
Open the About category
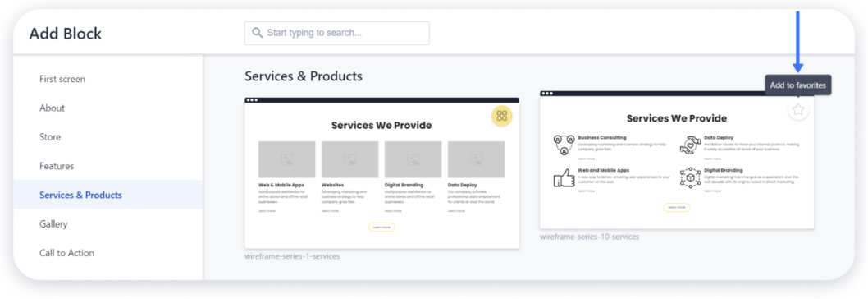108,108
